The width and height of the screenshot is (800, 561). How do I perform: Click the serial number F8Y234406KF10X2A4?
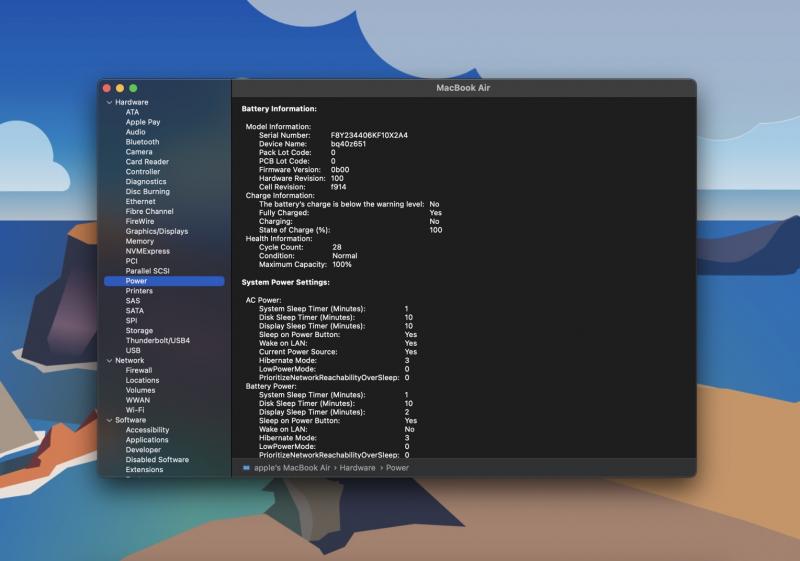369,136
